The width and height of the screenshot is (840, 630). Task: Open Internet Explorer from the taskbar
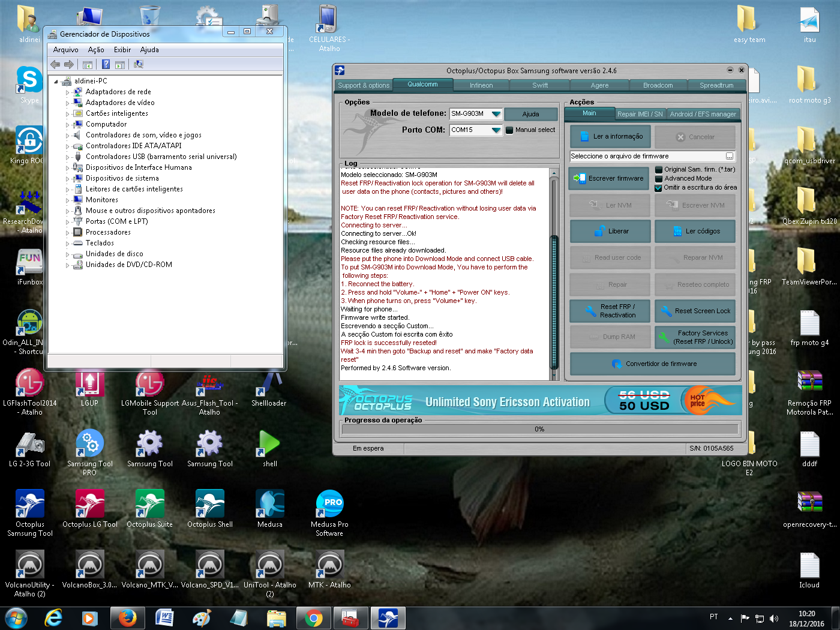[x=53, y=617]
